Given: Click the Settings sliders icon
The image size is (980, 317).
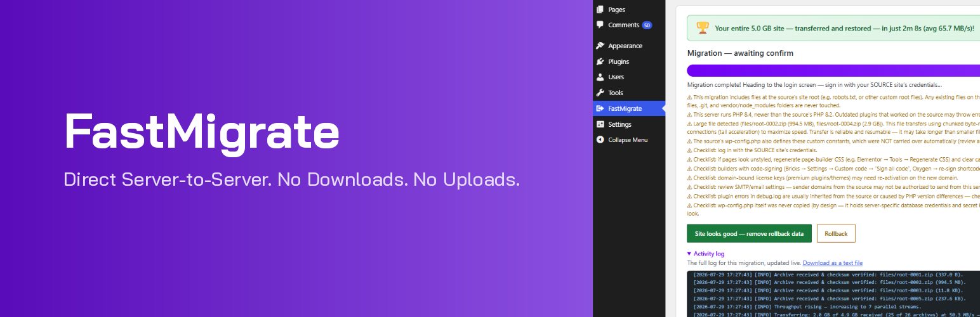Looking at the screenshot, I should (600, 124).
